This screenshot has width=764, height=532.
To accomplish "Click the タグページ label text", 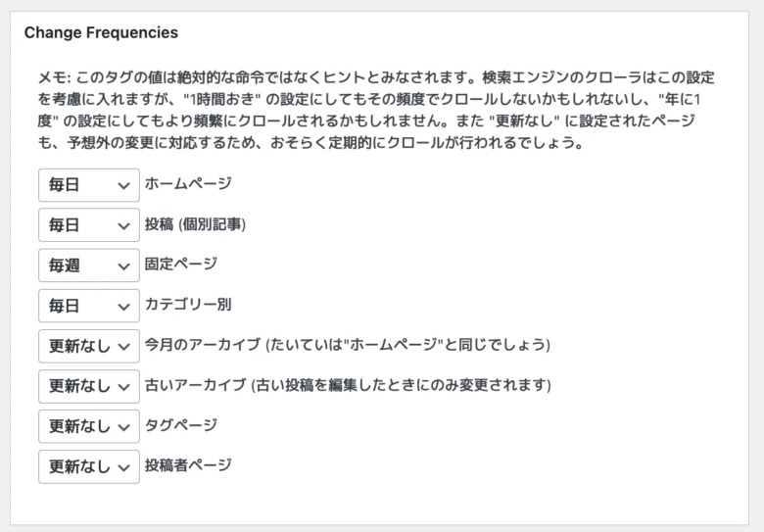I will (x=181, y=425).
